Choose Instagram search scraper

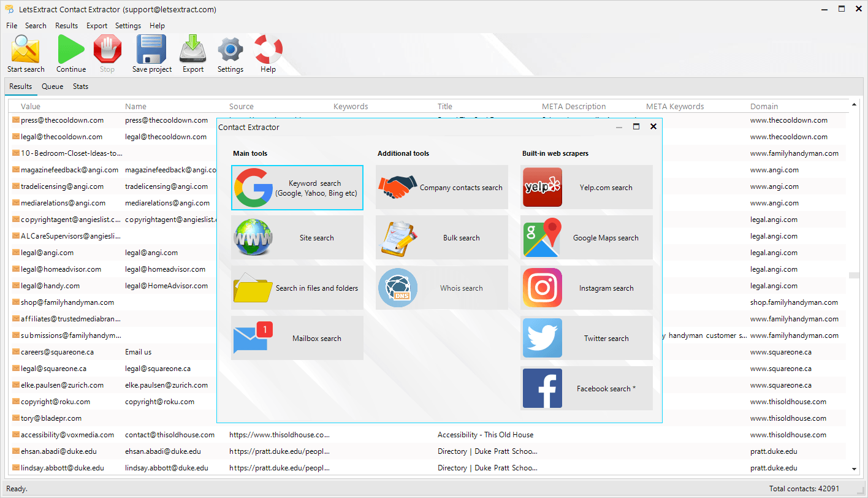pyautogui.click(x=587, y=288)
